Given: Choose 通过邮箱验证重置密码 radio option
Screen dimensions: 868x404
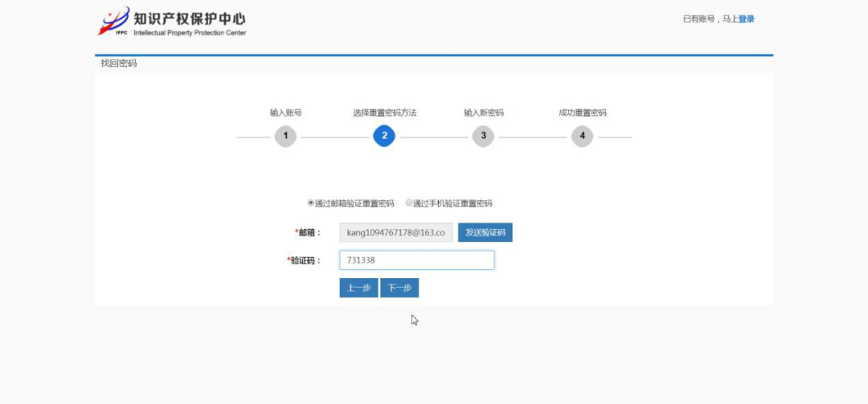Looking at the screenshot, I should tap(311, 203).
